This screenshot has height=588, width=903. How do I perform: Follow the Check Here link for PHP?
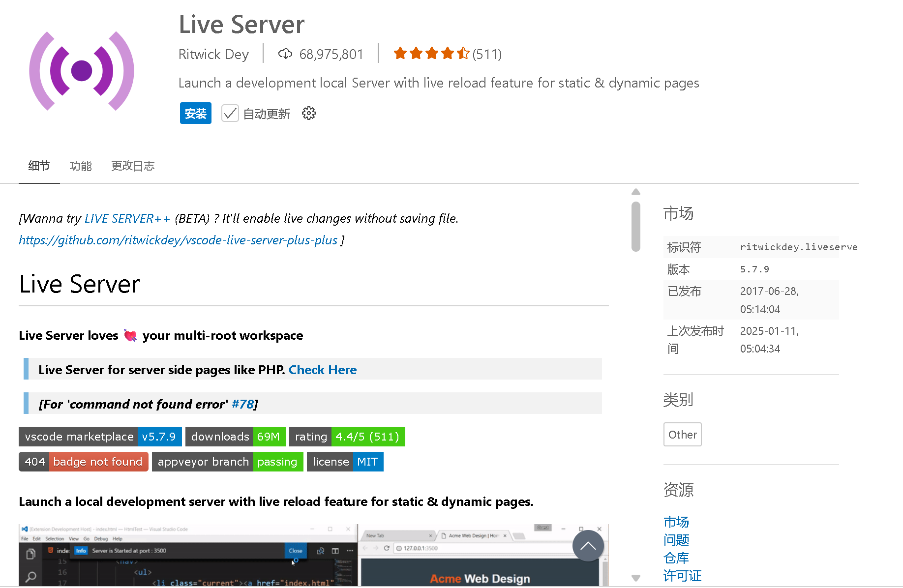[x=323, y=370]
